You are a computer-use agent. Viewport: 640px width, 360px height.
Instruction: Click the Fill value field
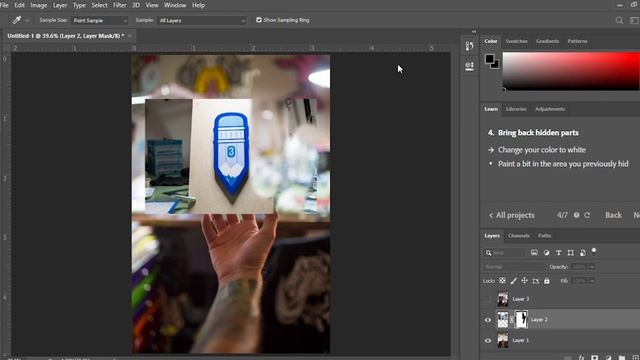(578, 281)
